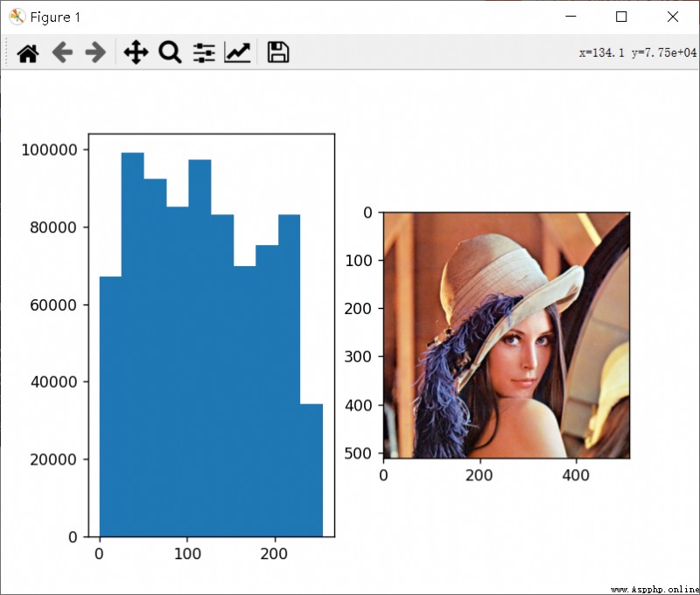The height and width of the screenshot is (595, 700).
Task: Click the tallest histogram bar near 100000
Action: pos(133,345)
